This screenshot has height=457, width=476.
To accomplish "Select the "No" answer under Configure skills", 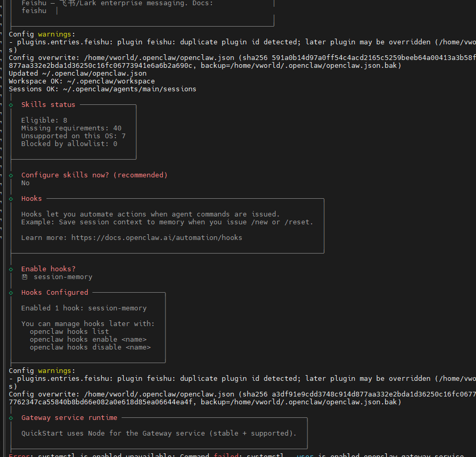I will 26,183.
